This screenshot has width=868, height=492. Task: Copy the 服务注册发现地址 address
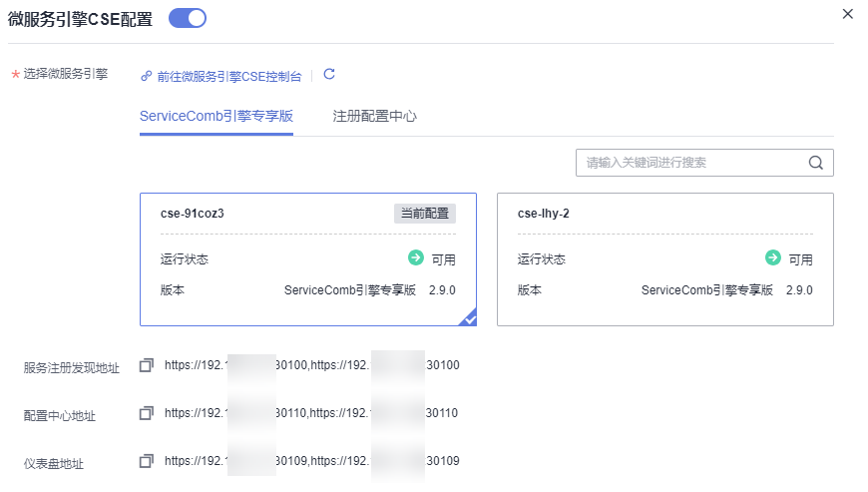tap(147, 365)
